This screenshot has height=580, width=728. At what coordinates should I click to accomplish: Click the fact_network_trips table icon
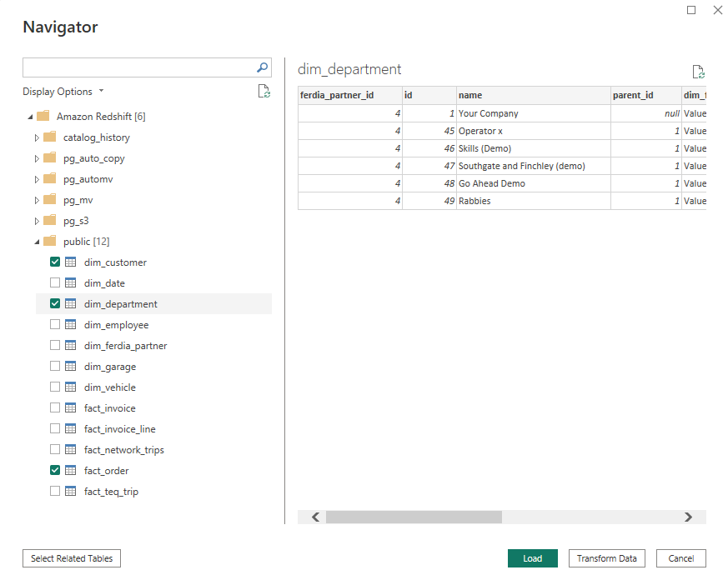click(71, 449)
